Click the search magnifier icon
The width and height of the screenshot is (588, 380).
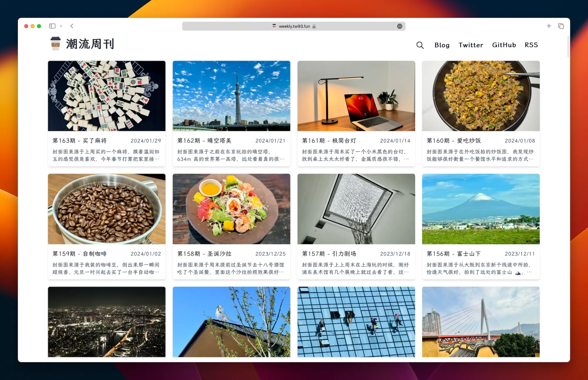[420, 45]
